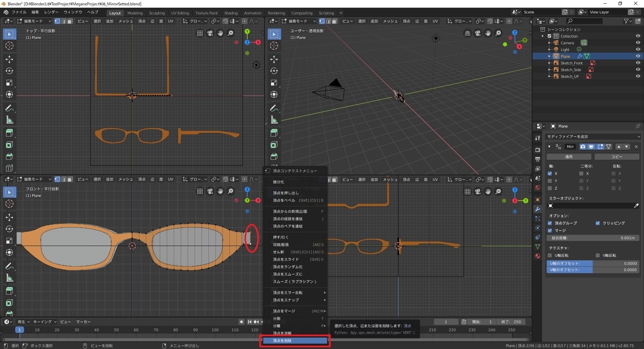Open the Add Modifier (モディファイアーを追加) dropdown

[x=592, y=137]
